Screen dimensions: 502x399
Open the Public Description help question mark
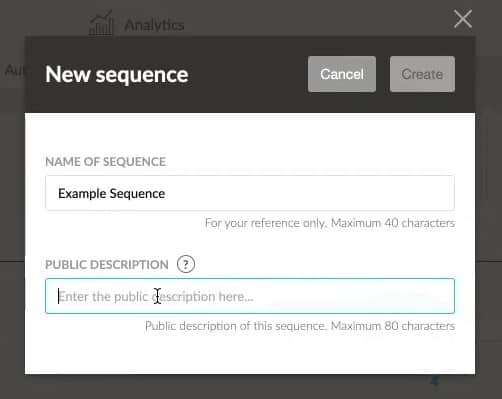pos(186,264)
